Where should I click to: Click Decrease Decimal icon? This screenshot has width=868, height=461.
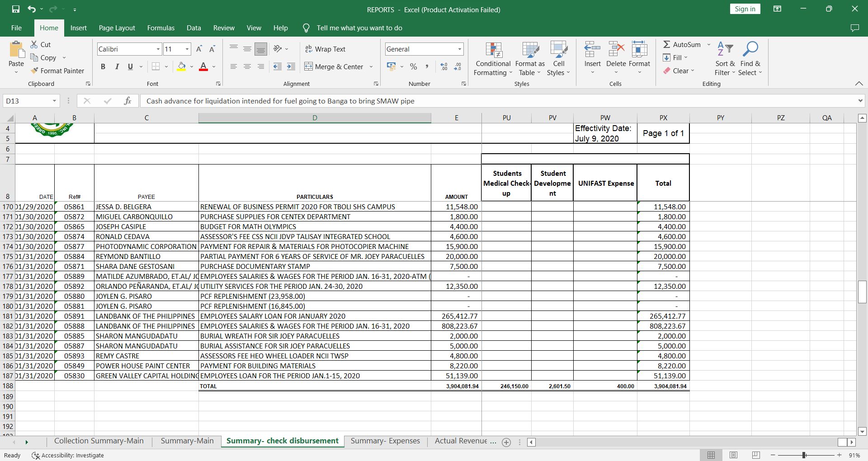pos(458,66)
